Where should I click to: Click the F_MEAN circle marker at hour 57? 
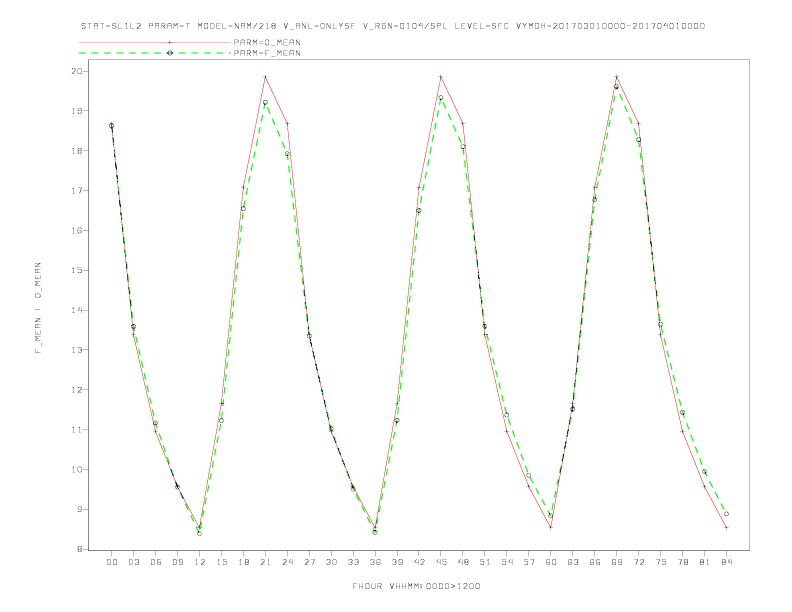pyautogui.click(x=529, y=476)
